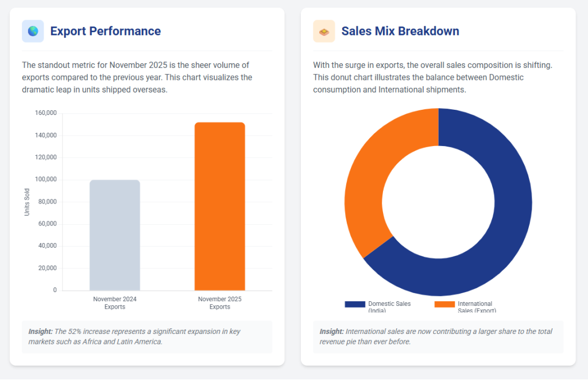Viewport: 588px width, 384px height.
Task: Click the November 2024 Exports axis label
Action: (115, 303)
